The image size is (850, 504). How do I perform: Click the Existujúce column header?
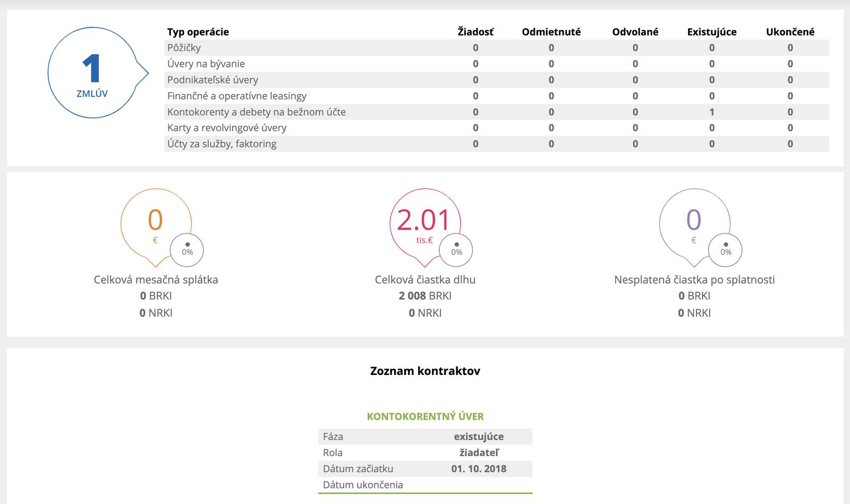[711, 32]
